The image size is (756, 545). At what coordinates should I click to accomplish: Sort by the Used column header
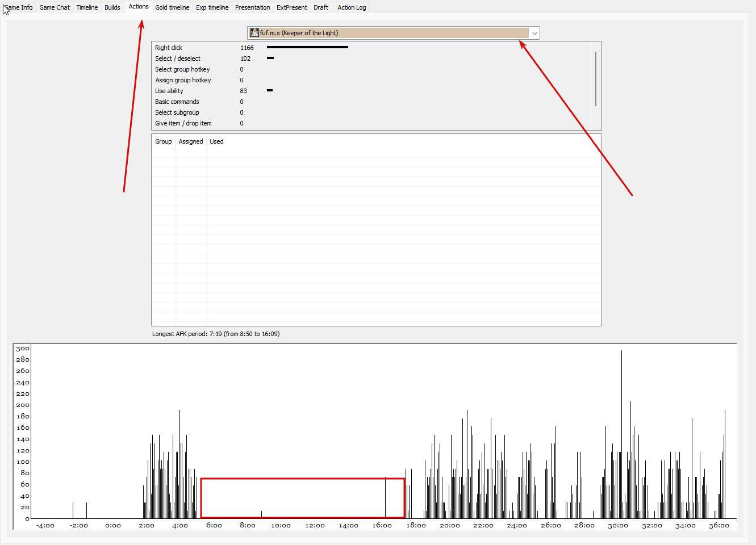216,141
